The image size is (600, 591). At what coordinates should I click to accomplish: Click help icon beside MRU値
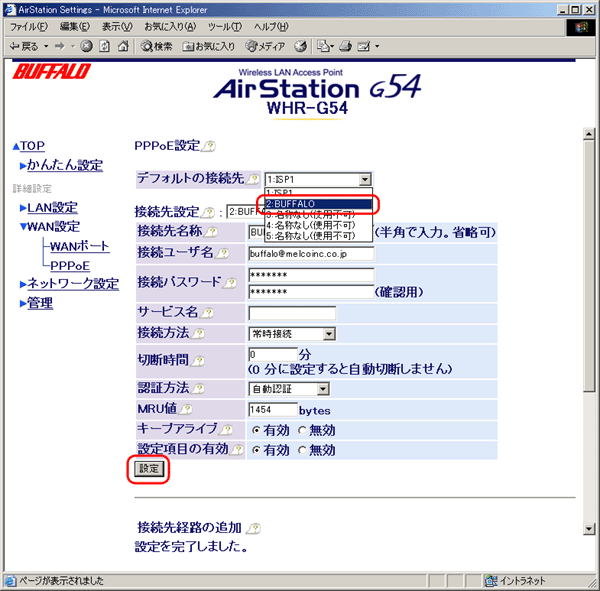tap(186, 409)
